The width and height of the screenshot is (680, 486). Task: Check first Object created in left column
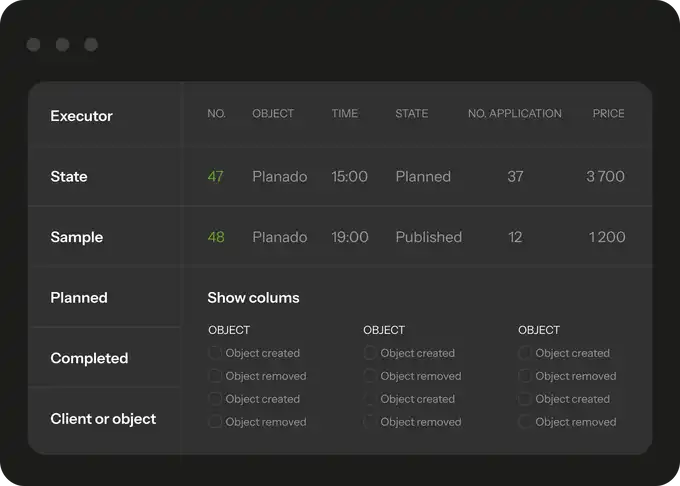215,353
